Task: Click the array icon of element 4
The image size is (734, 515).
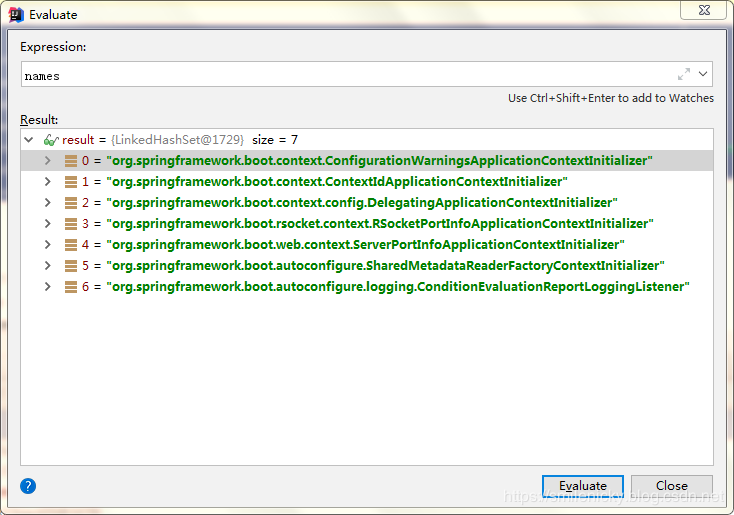Action: pyautogui.click(x=71, y=244)
